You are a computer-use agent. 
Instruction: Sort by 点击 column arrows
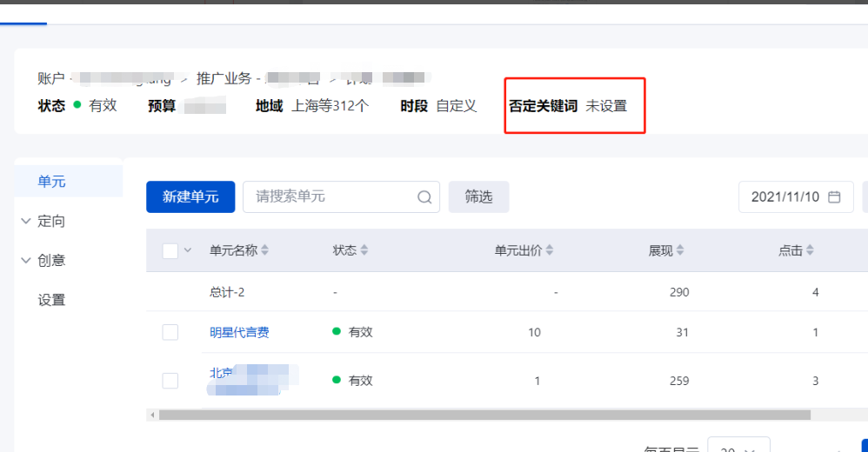click(x=810, y=250)
